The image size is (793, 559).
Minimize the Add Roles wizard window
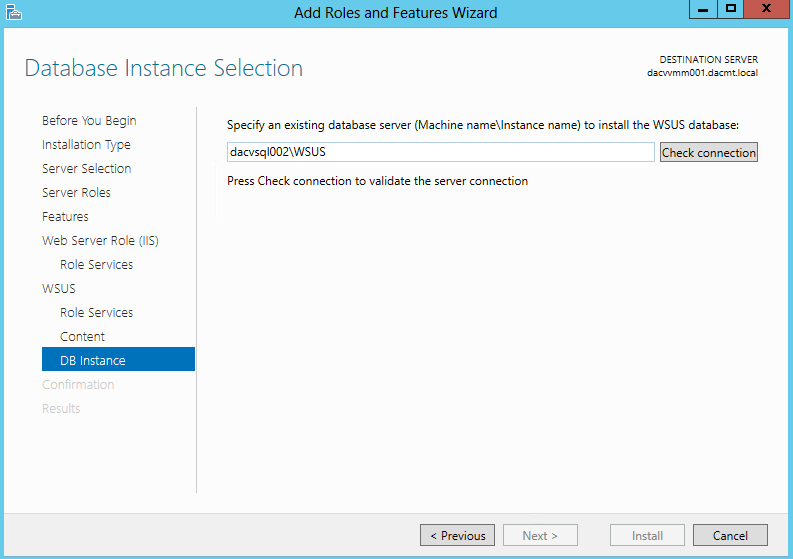[703, 9]
